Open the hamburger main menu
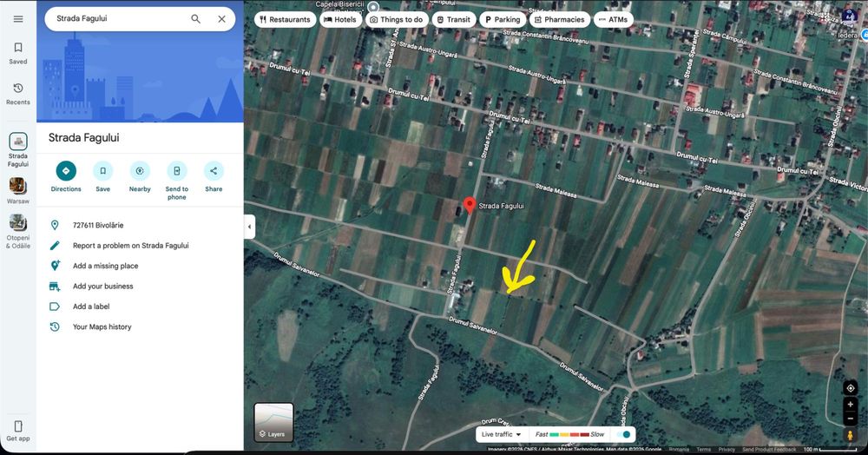Image resolution: width=868 pixels, height=455 pixels. (18, 19)
